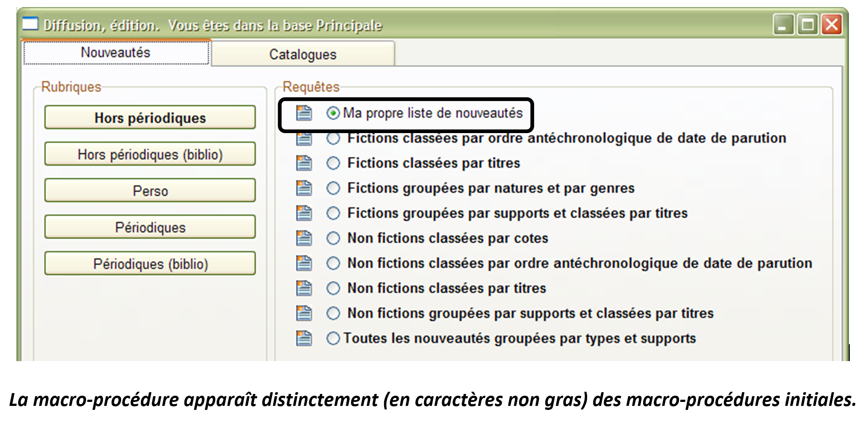Open the Nouveautés tab
Image resolution: width=868 pixels, height=421 pixels.
coord(116,53)
